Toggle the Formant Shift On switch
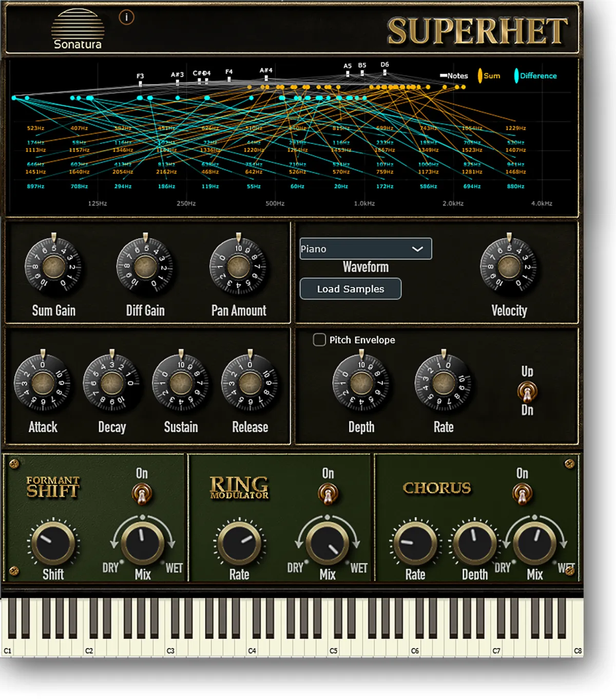The width and height of the screenshot is (616, 699). [x=142, y=494]
